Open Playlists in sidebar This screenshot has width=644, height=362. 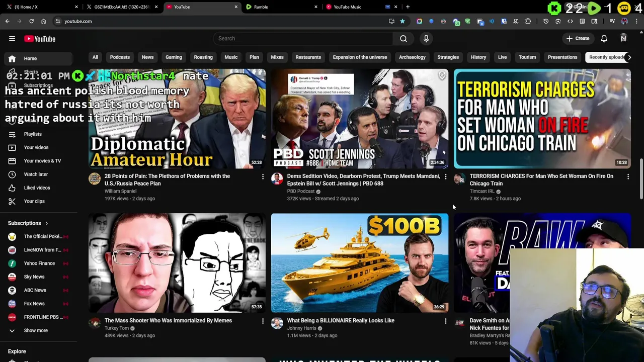39,134
